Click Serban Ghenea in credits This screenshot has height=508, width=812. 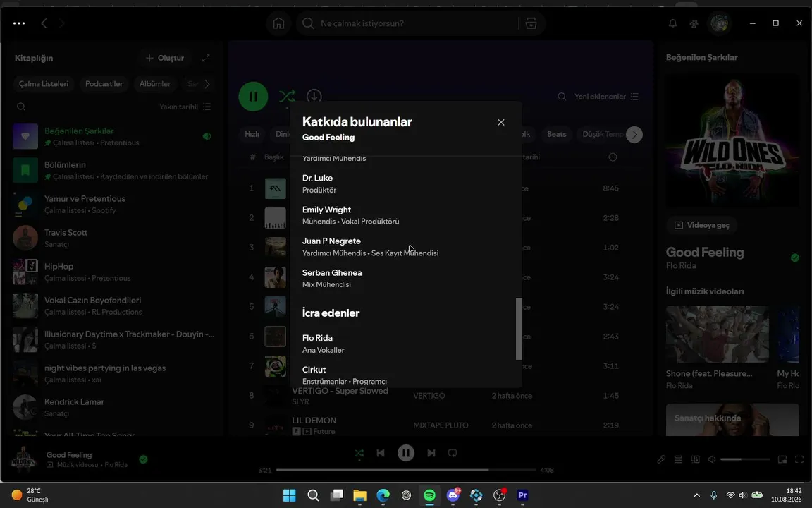click(332, 272)
